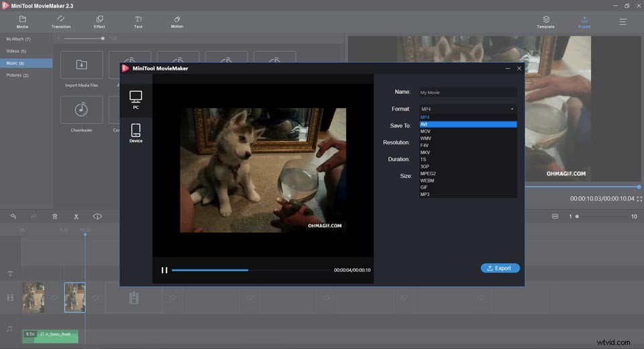The width and height of the screenshot is (644, 349).
Task: Open the Effect tool
Action: pyautogui.click(x=99, y=21)
